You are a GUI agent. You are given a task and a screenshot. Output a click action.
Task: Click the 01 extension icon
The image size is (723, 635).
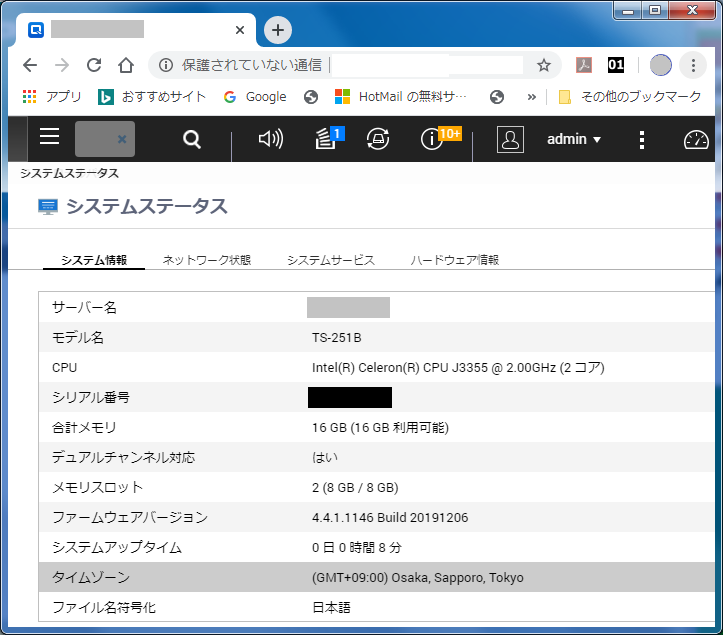(616, 65)
